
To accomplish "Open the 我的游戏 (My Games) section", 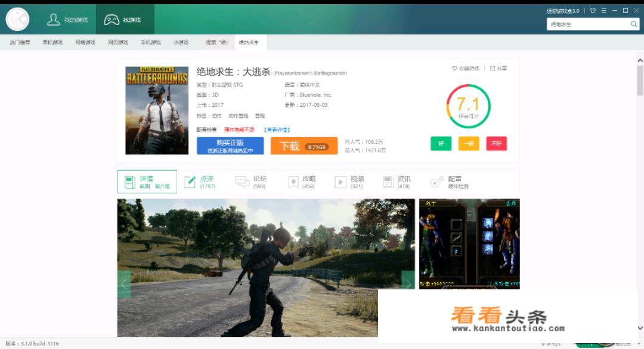I will point(67,19).
